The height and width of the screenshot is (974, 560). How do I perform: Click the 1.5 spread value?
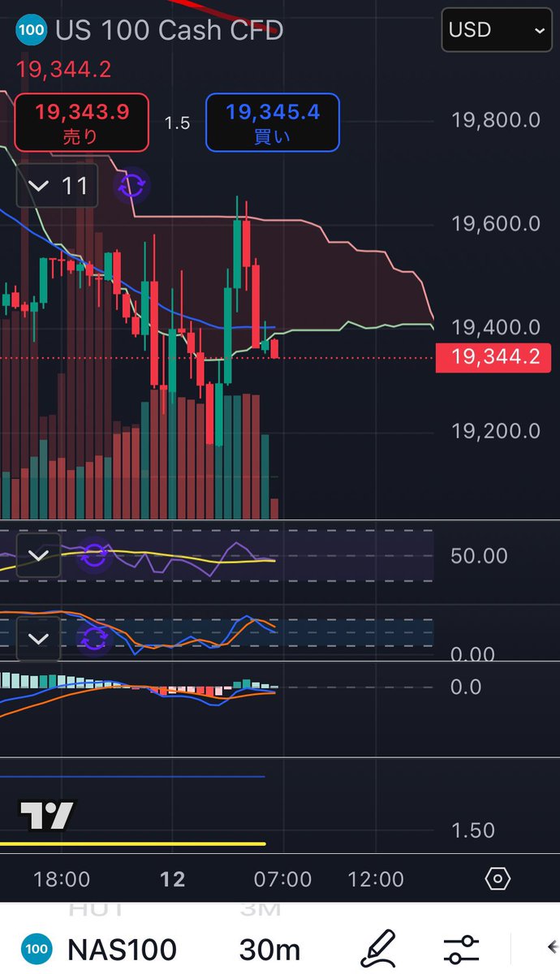tap(177, 123)
